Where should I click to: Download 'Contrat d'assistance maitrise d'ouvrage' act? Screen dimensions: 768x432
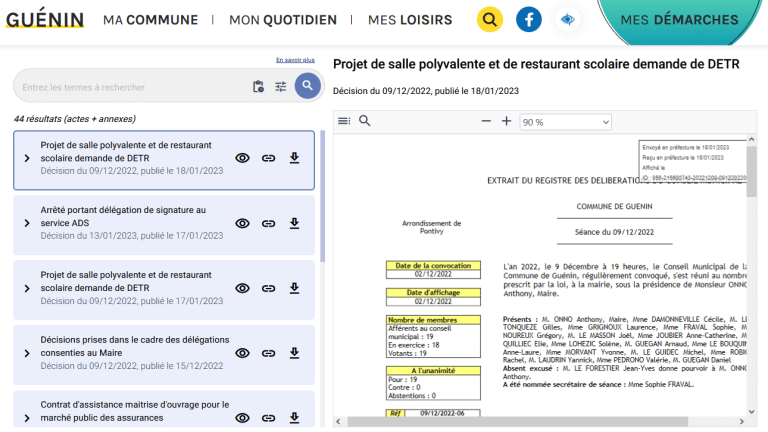point(294,418)
